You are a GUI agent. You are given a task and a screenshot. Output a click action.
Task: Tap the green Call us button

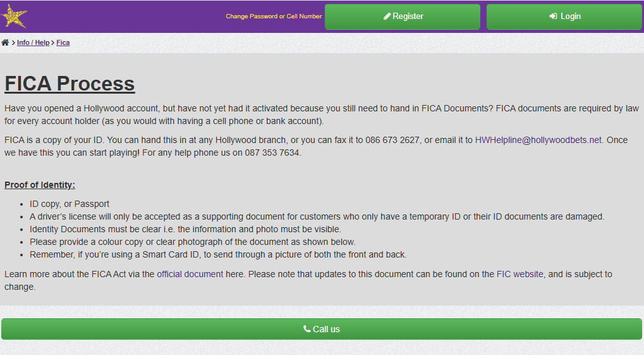[322, 329]
